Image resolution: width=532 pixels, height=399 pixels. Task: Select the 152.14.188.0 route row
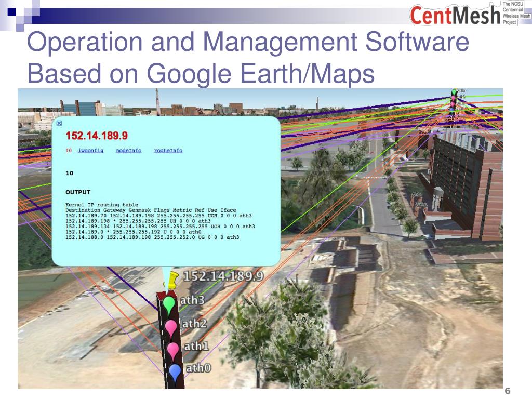tap(152, 237)
